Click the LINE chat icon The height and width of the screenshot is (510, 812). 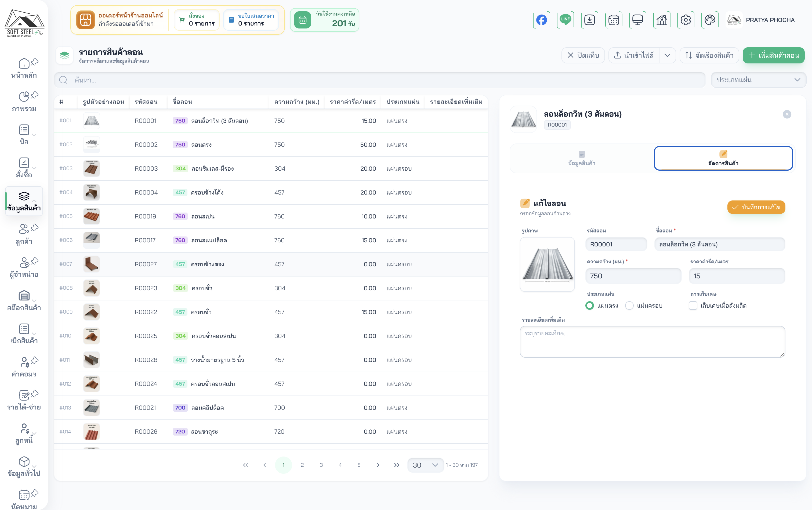565,20
